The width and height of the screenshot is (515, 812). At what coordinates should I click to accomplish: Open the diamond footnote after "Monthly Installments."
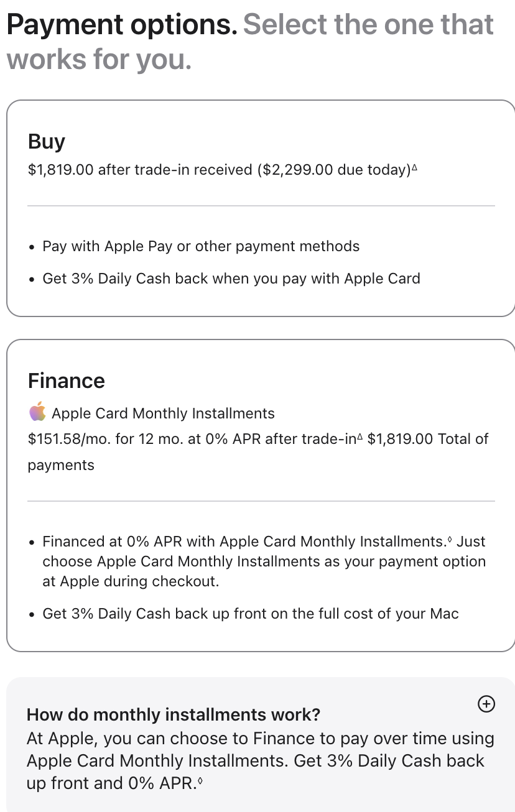pyautogui.click(x=448, y=540)
